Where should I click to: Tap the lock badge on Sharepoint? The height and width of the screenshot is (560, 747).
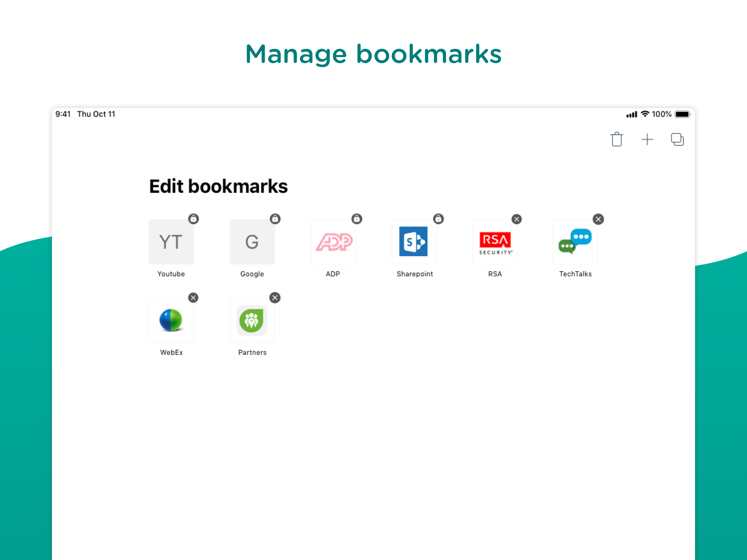pyautogui.click(x=438, y=219)
